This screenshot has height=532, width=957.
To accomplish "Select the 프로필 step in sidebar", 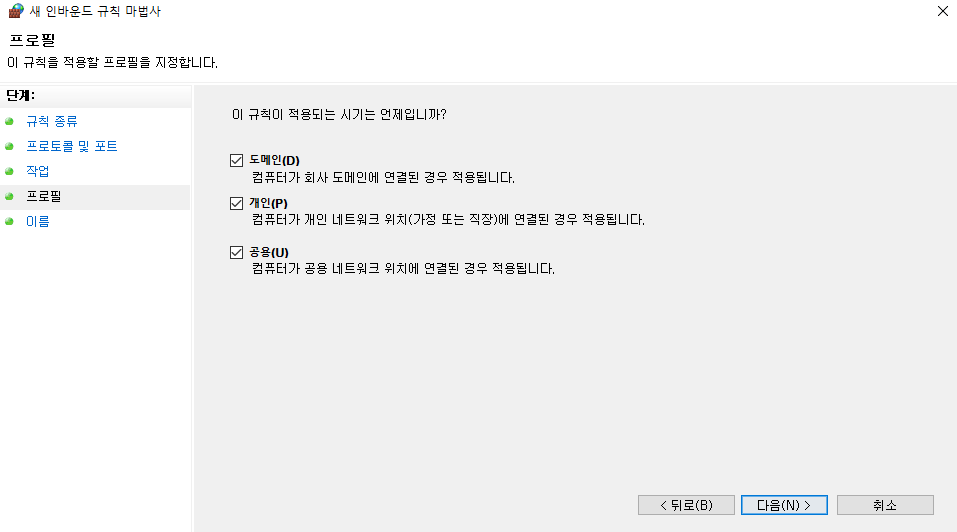I will tap(43, 196).
